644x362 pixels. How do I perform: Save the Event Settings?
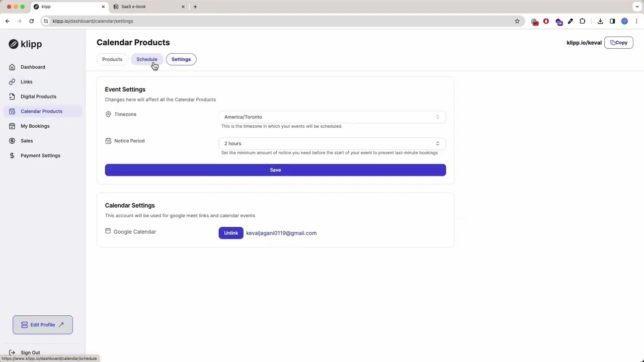[x=275, y=169]
